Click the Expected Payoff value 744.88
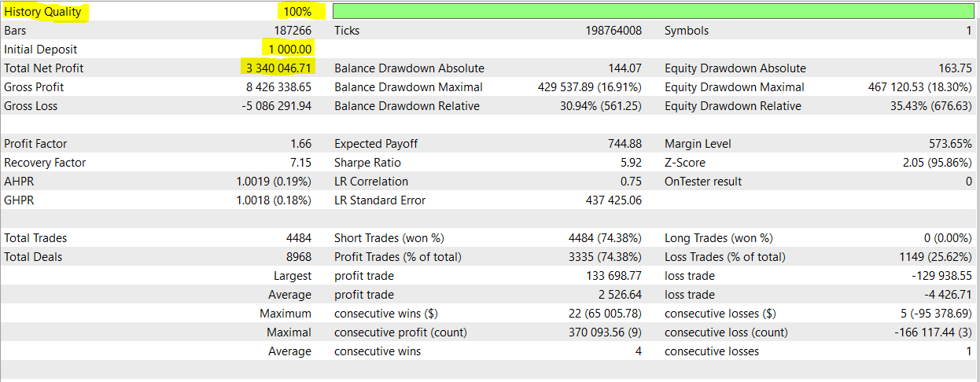The image size is (980, 382). [624, 144]
